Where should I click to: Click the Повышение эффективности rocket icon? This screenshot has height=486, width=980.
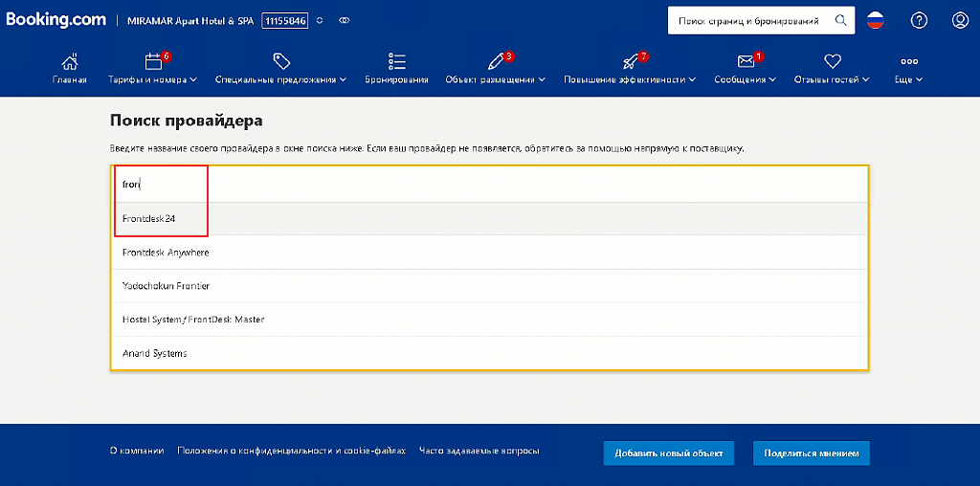(x=630, y=61)
